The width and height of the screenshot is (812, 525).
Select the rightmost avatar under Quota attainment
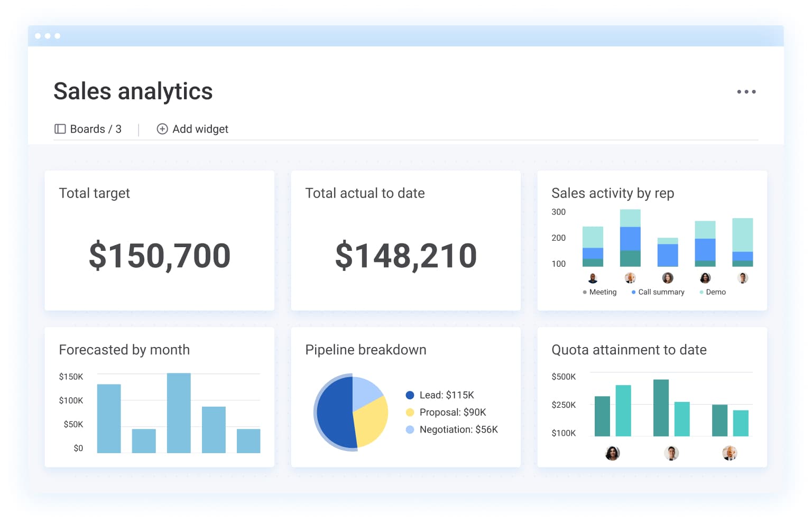(730, 453)
